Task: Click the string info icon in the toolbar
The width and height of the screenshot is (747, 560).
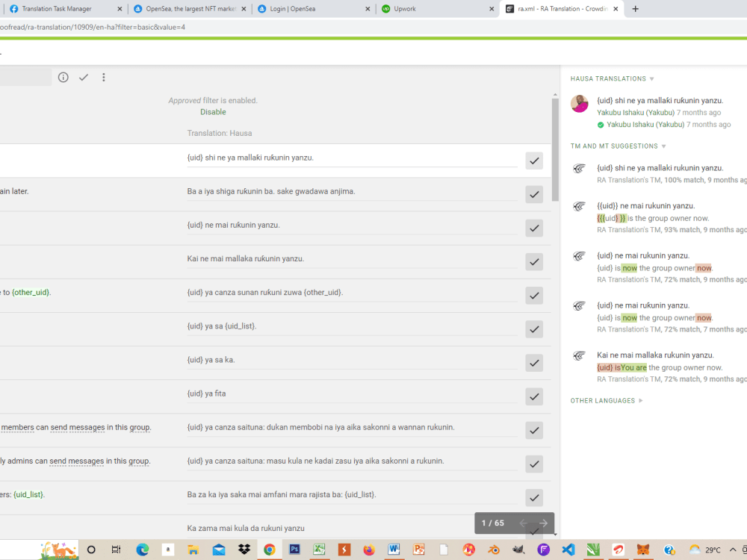Action: [x=63, y=77]
